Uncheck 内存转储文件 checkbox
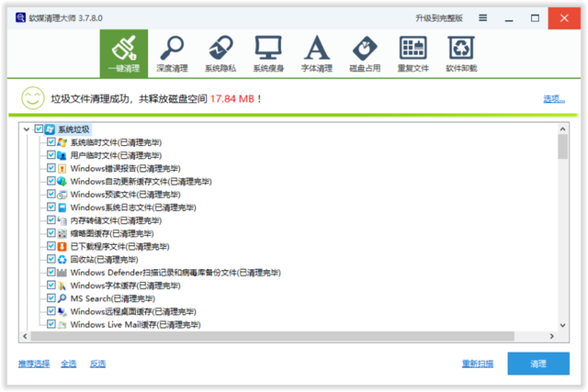588x392 pixels. pyautogui.click(x=51, y=220)
